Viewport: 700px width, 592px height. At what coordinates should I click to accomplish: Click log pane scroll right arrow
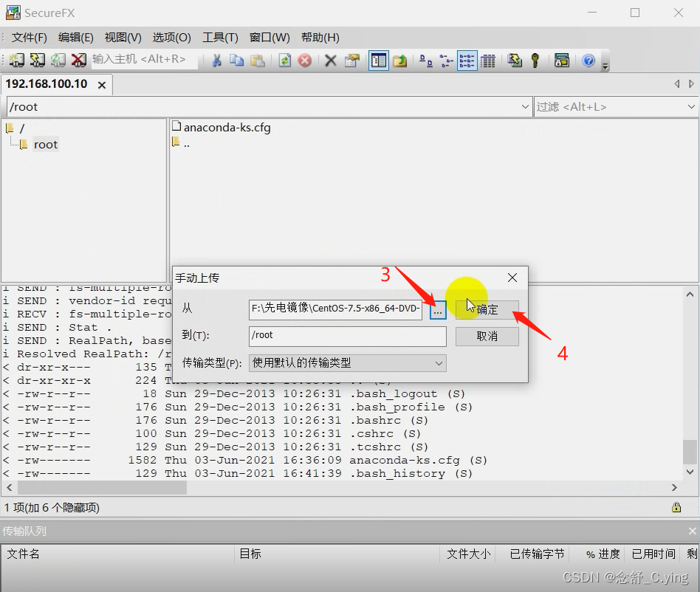point(674,488)
